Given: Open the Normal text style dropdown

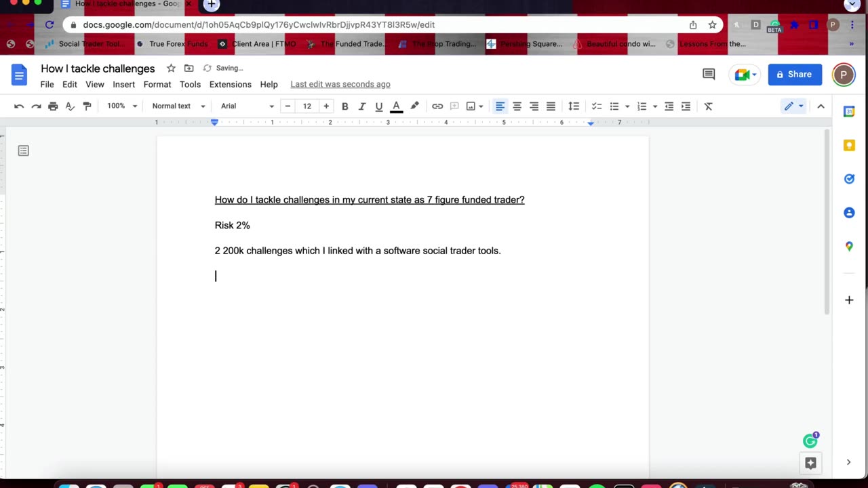Looking at the screenshot, I should coord(178,106).
